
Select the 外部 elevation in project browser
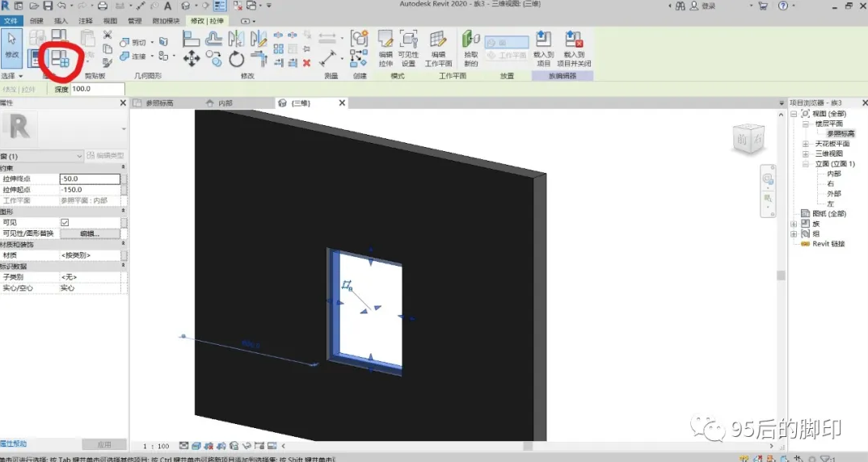(x=834, y=194)
